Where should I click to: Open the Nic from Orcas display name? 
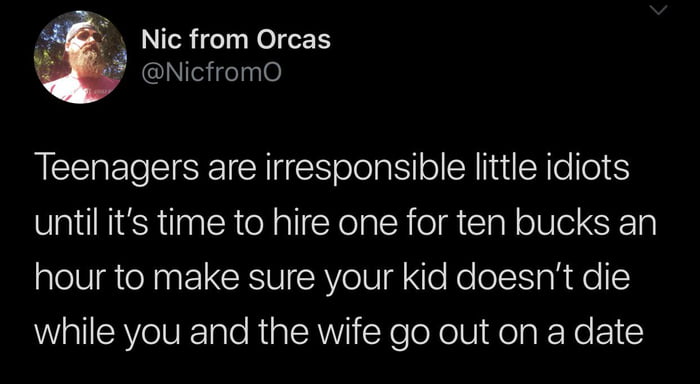coord(236,39)
